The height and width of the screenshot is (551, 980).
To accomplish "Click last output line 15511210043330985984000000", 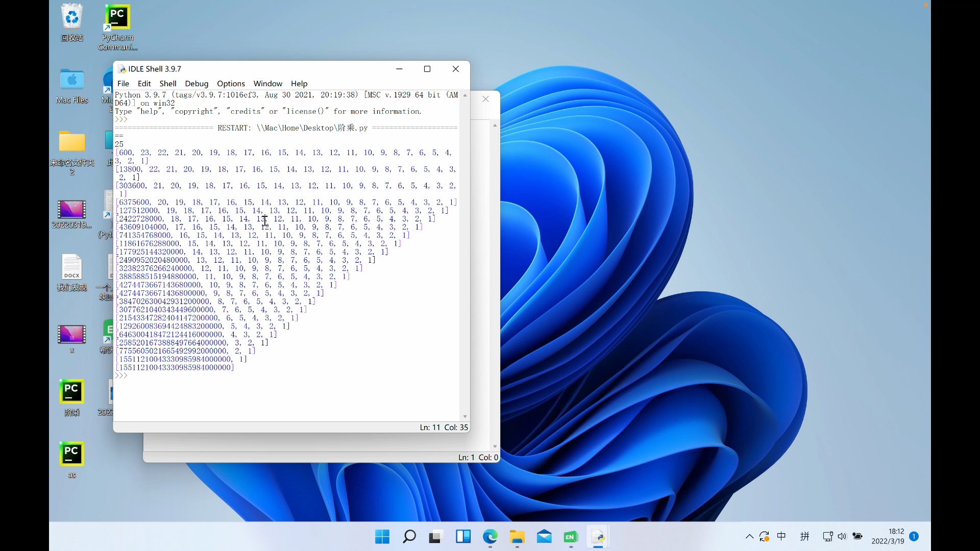I will pos(175,367).
